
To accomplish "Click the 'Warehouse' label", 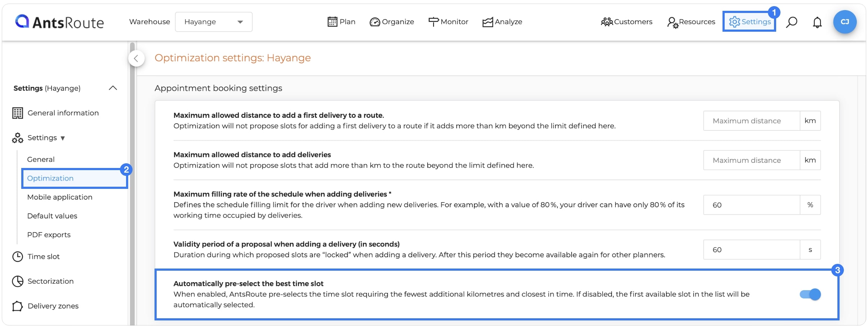I will 149,22.
